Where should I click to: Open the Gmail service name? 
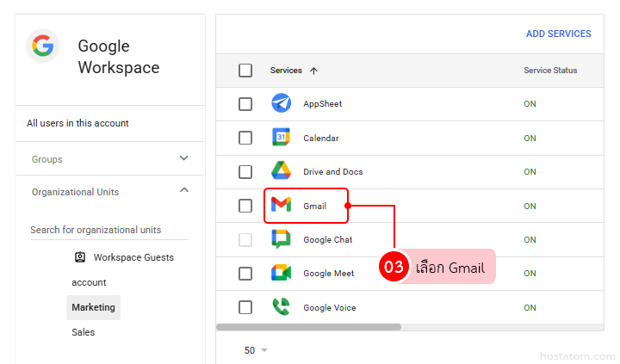click(x=315, y=206)
